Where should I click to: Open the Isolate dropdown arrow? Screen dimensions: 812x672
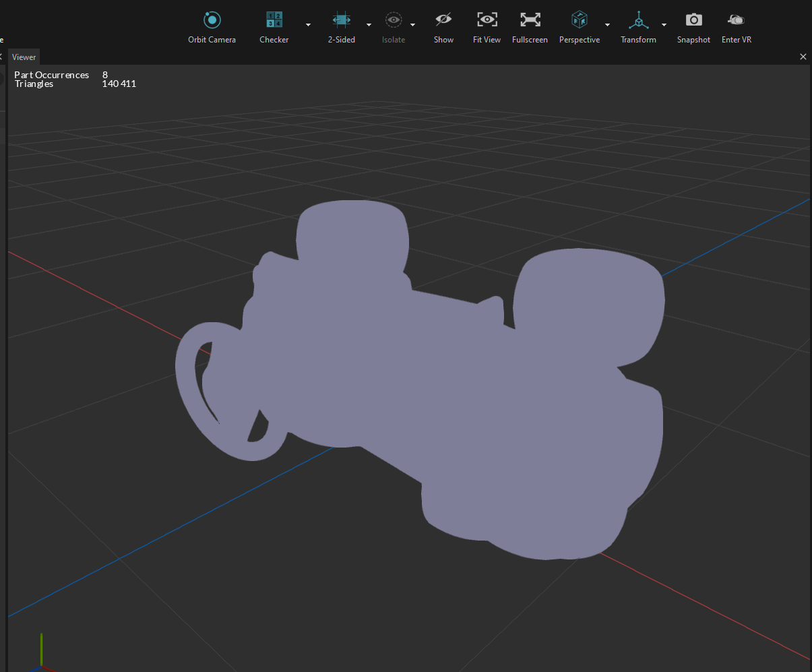pyautogui.click(x=412, y=25)
